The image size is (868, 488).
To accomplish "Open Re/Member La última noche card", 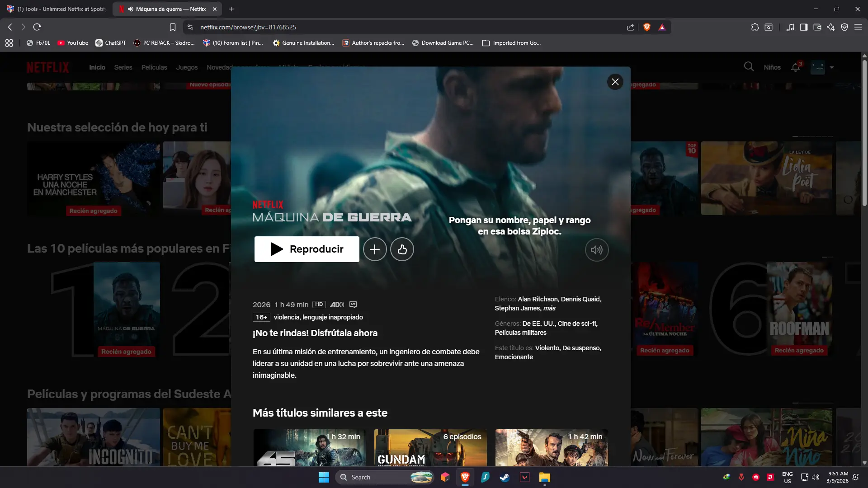I will point(665,310).
